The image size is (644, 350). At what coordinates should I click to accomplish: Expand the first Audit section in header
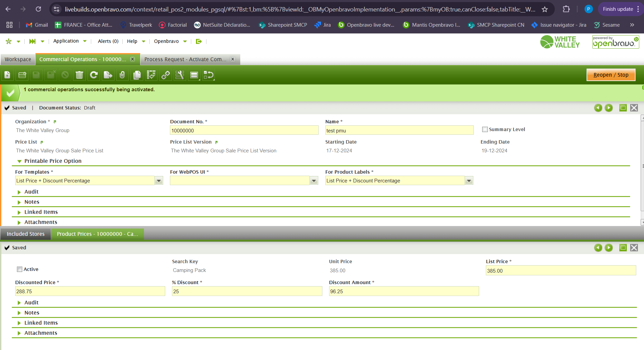[x=31, y=192]
